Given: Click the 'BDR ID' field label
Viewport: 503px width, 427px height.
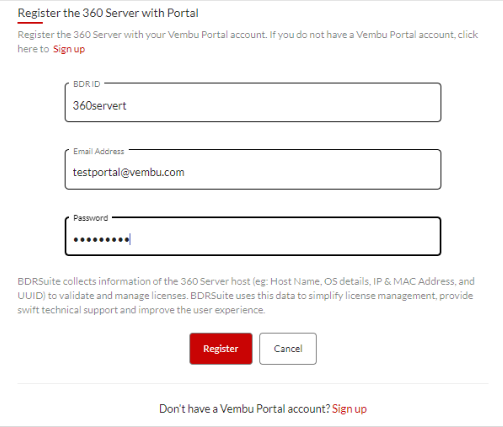Looking at the screenshot, I should (87, 84).
